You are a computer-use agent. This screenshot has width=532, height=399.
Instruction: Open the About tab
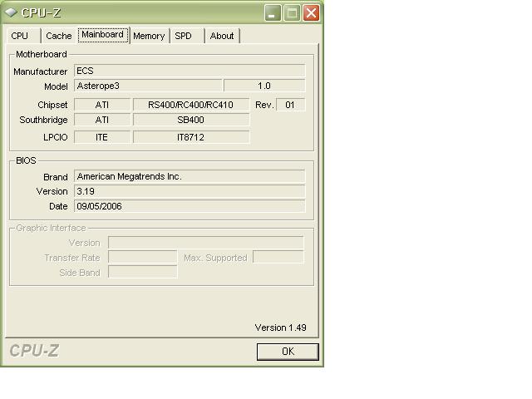(x=222, y=36)
